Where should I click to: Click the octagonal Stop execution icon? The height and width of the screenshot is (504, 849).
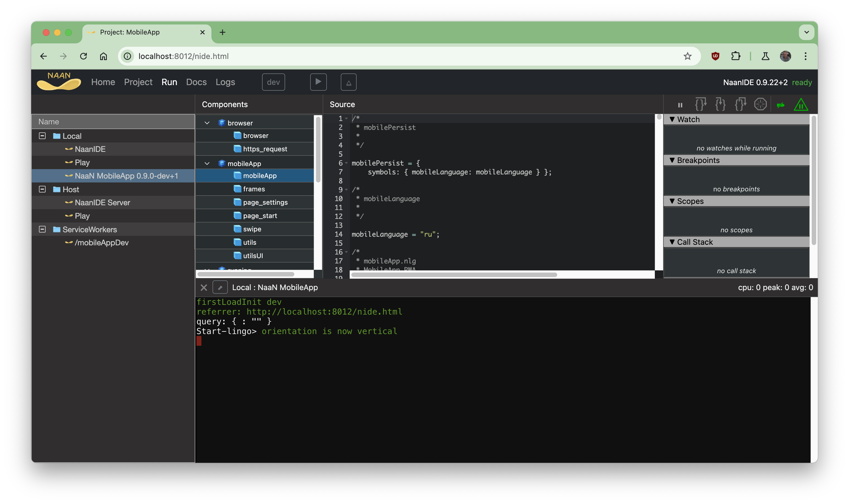761,105
